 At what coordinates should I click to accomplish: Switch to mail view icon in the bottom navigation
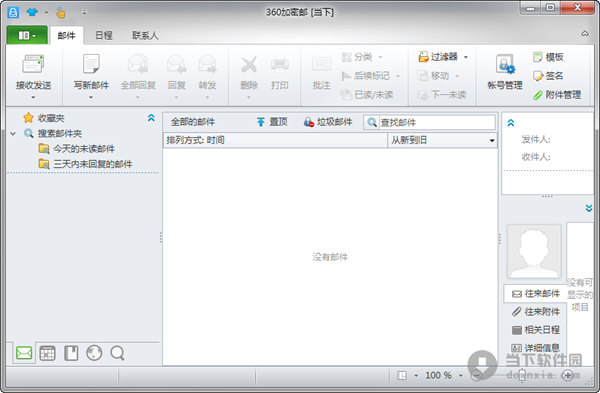(x=24, y=353)
